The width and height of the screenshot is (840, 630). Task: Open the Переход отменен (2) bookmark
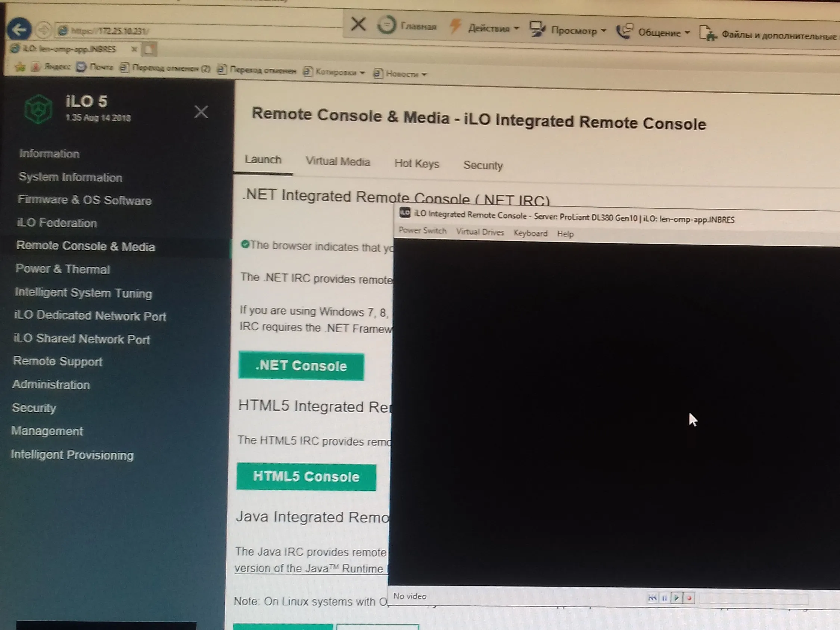[x=165, y=68]
